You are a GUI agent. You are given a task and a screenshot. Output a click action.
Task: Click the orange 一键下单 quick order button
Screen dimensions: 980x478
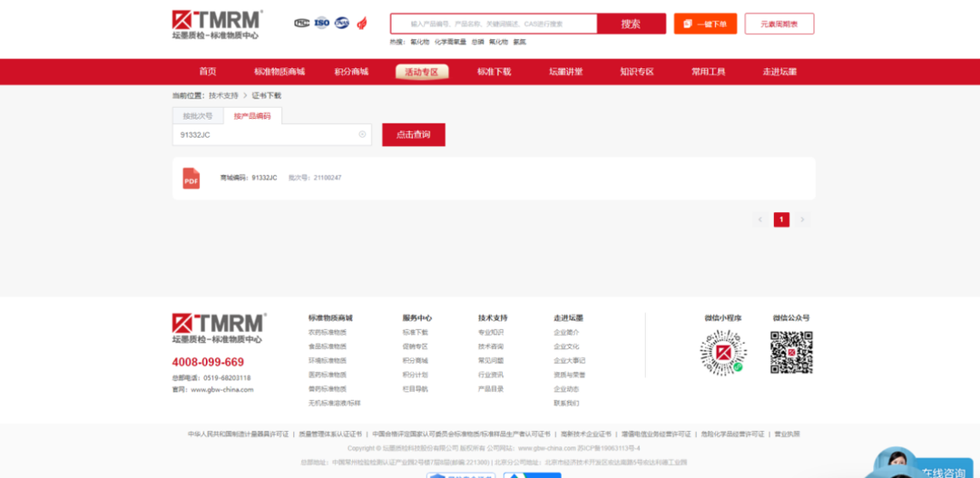[x=705, y=24]
